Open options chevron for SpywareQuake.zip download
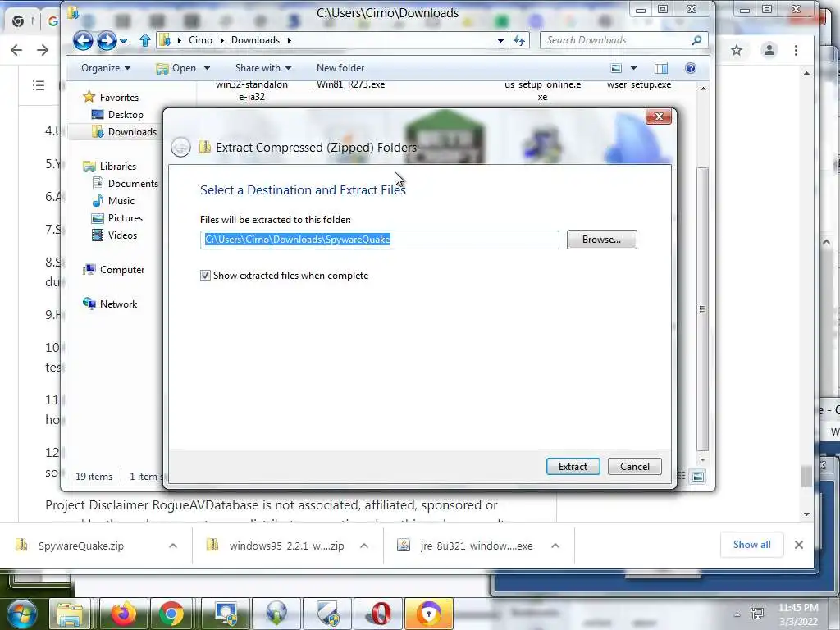840x630 pixels. click(173, 546)
